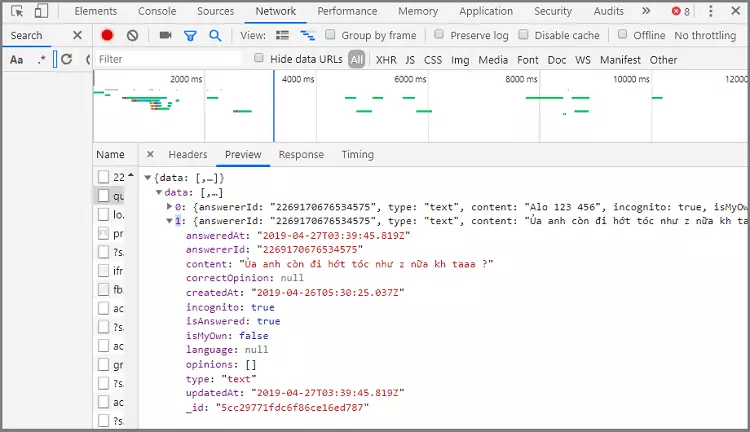Refresh the search results
750x432 pixels.
(66, 59)
